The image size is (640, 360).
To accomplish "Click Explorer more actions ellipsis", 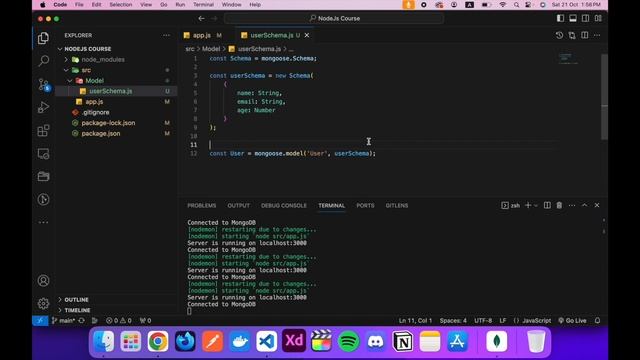I will (166, 36).
